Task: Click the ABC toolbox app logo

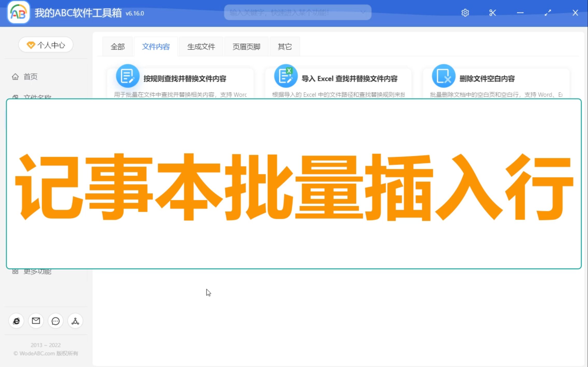Action: 18,12
